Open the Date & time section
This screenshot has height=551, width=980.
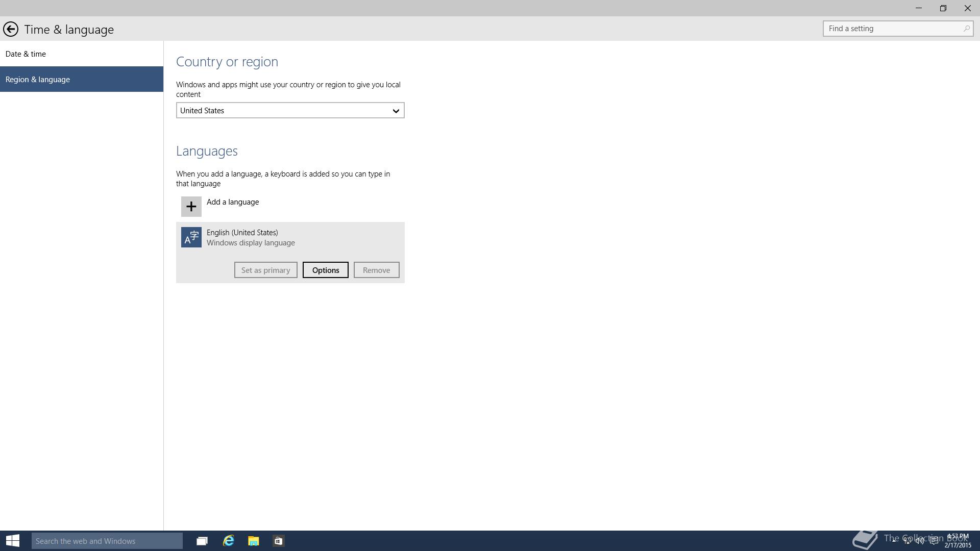click(82, 54)
